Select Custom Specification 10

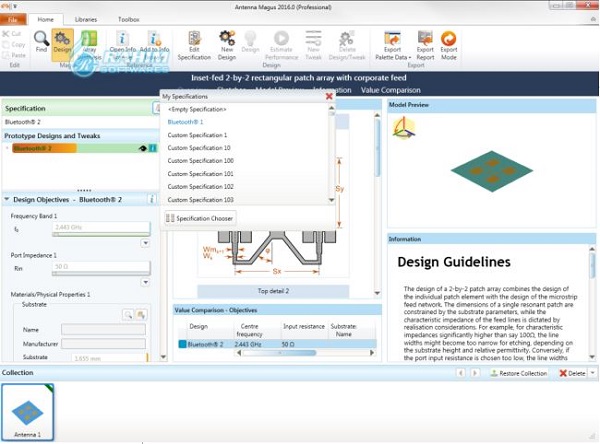(199, 148)
